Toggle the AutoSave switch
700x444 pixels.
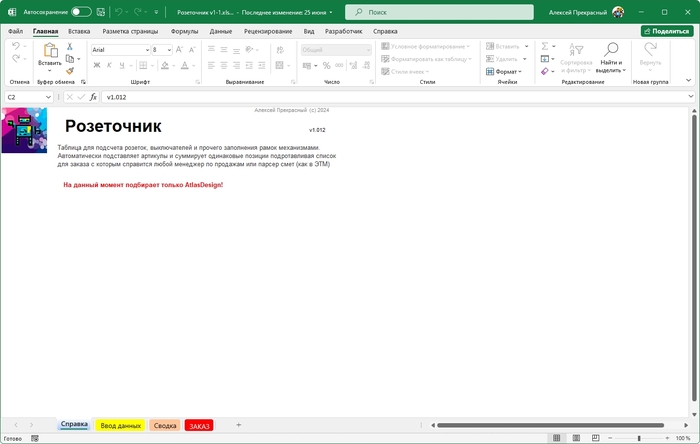(81, 11)
